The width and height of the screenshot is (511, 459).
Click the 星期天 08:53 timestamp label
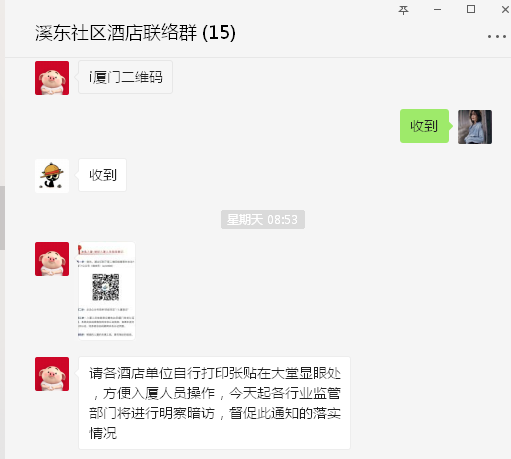(263, 219)
